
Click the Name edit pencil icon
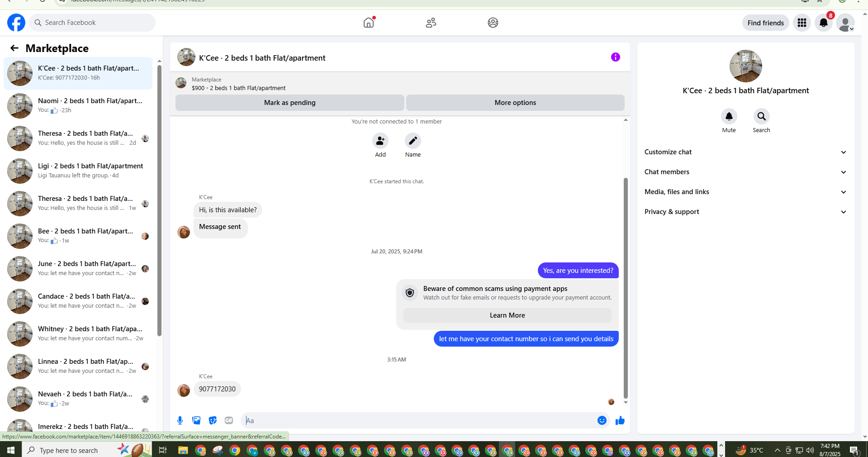pos(413,141)
